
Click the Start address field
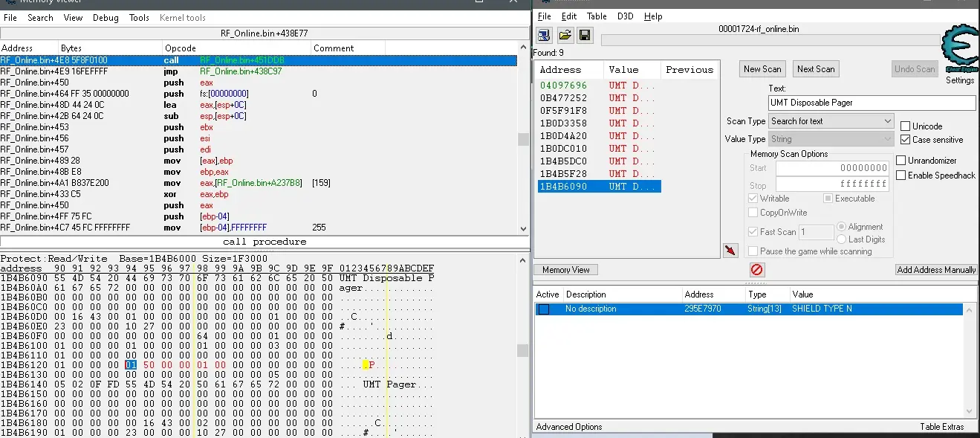pyautogui.click(x=832, y=169)
